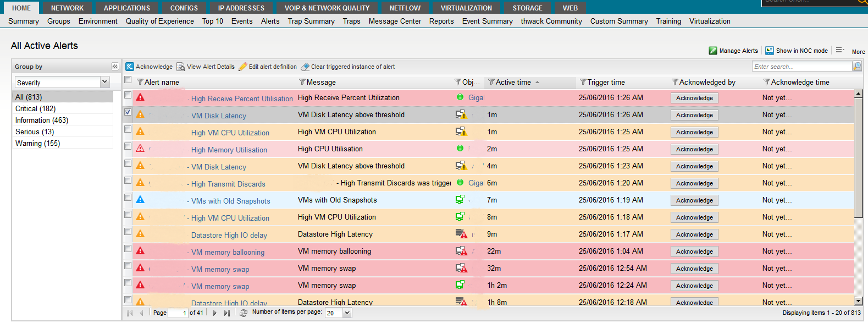The height and width of the screenshot is (328, 868).
Task: Open the High Transmit Discards alert link
Action: [x=228, y=184]
